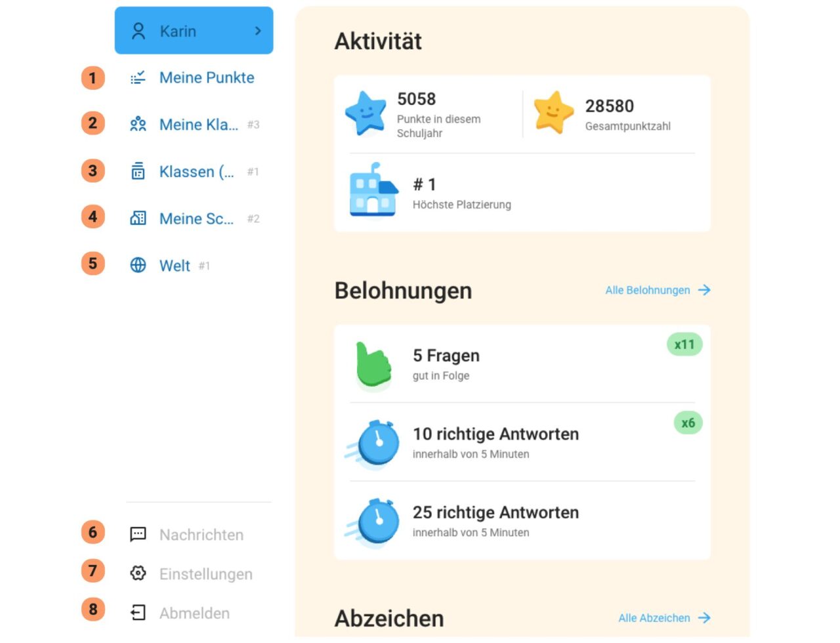The image size is (840, 643).
Task: Click the Meine Schule building icon
Action: pyautogui.click(x=138, y=218)
